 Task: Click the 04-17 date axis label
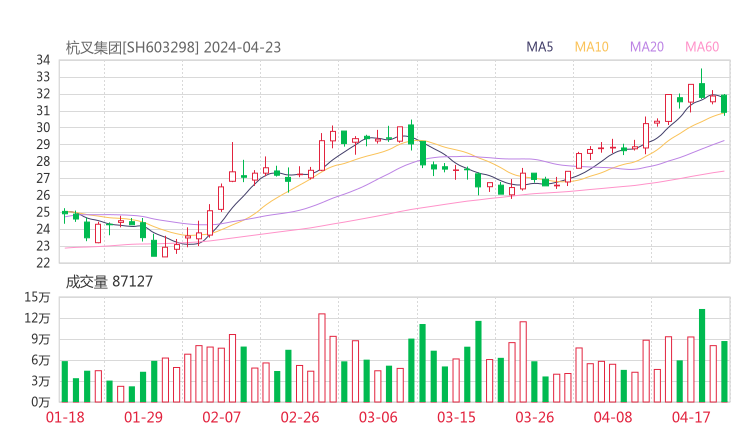pos(691,417)
